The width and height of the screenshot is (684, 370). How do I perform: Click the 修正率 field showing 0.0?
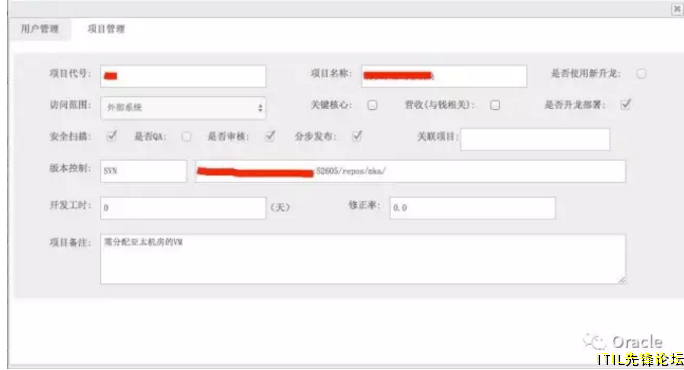coord(472,208)
